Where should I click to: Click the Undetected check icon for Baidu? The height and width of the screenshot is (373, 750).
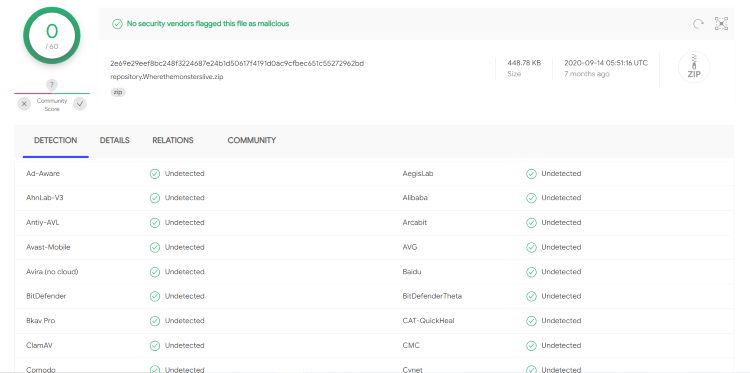click(531, 272)
